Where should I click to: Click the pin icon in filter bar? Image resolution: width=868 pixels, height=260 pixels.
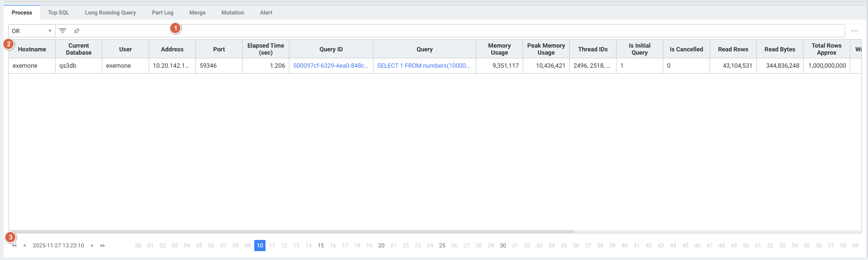[x=77, y=31]
